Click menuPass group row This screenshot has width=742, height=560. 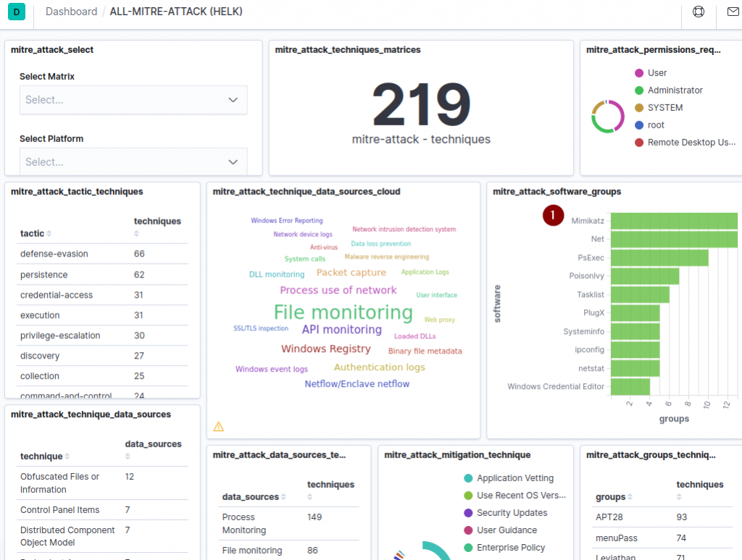click(x=662, y=538)
